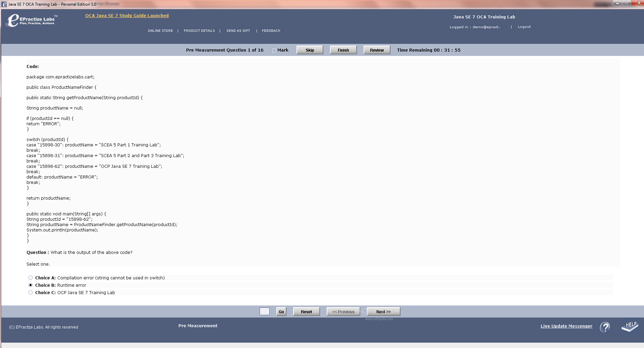Click the app icon in the title bar
The width and height of the screenshot is (644, 348).
pos(4,4)
